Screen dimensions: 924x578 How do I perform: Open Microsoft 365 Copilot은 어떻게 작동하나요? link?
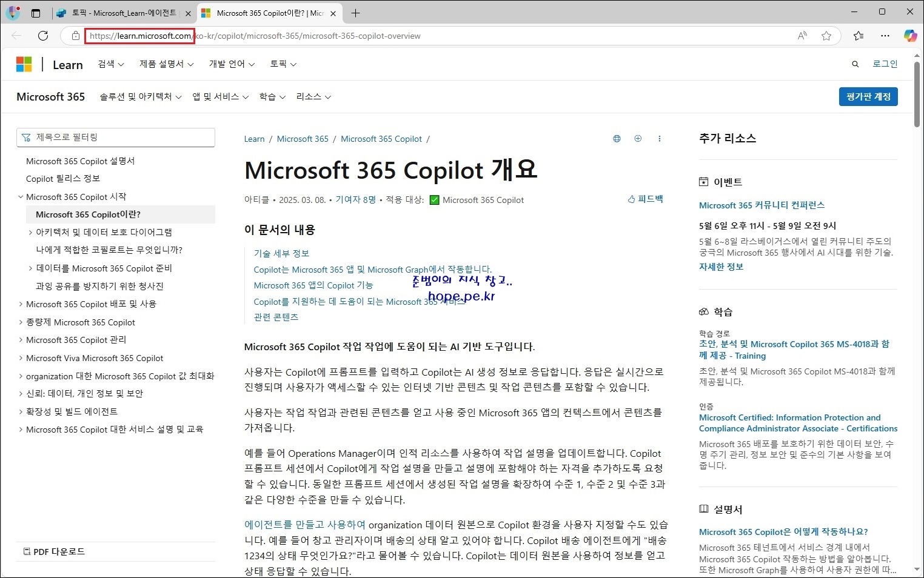(783, 531)
